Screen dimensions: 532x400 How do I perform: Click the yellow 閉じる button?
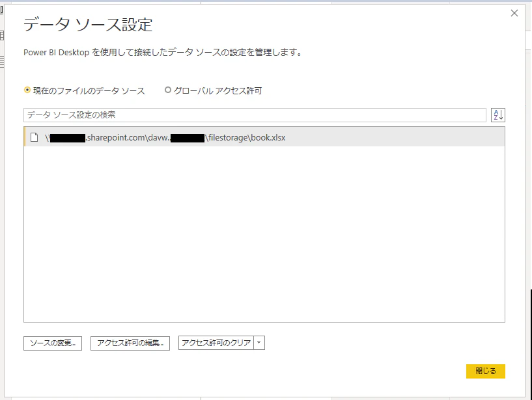[486, 371]
